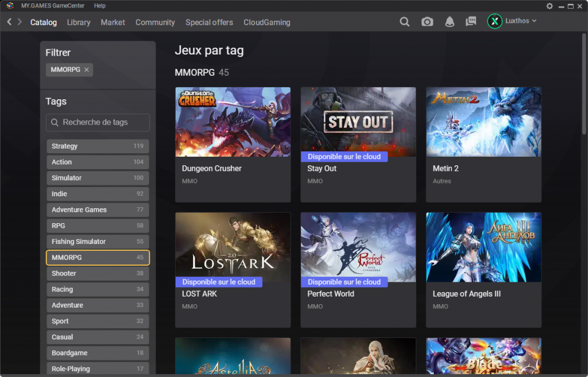Image resolution: width=588 pixels, height=377 pixels.
Task: Open the Help menu
Action: pos(99,6)
